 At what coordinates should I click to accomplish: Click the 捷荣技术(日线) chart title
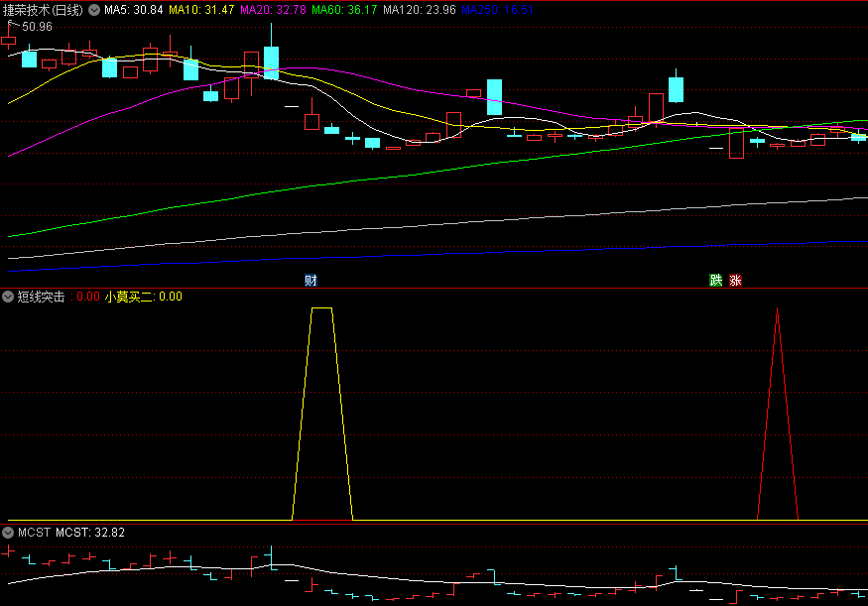(44, 10)
